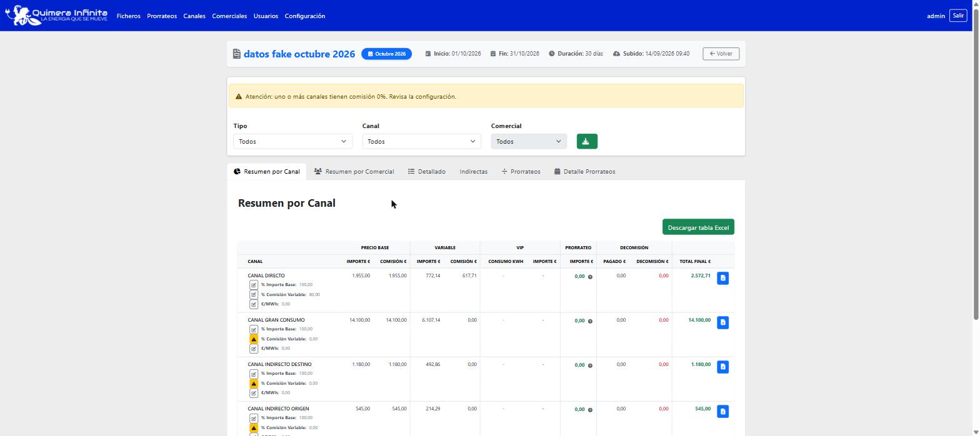Open the Tipo filter dropdown
This screenshot has height=436, width=980.
pyautogui.click(x=292, y=141)
